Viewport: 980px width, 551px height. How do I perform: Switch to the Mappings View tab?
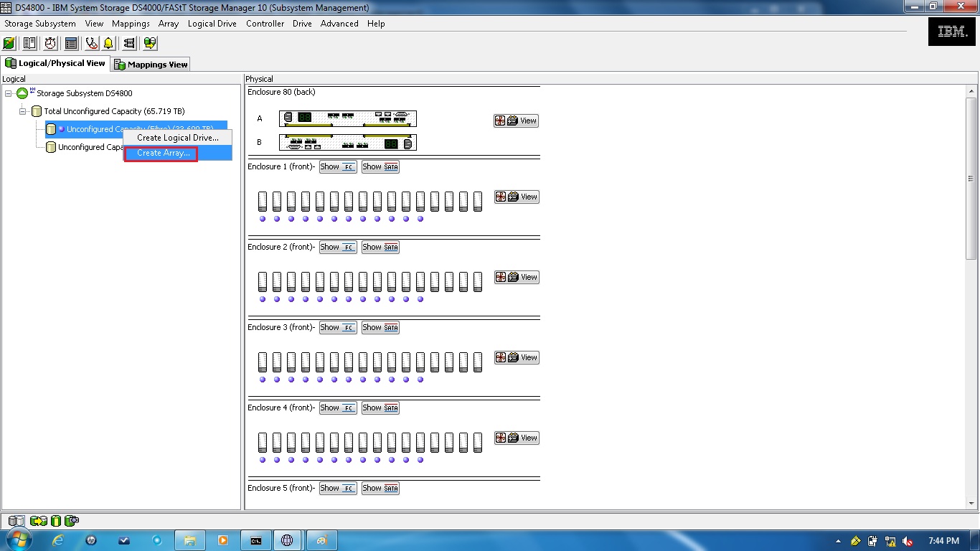(150, 64)
